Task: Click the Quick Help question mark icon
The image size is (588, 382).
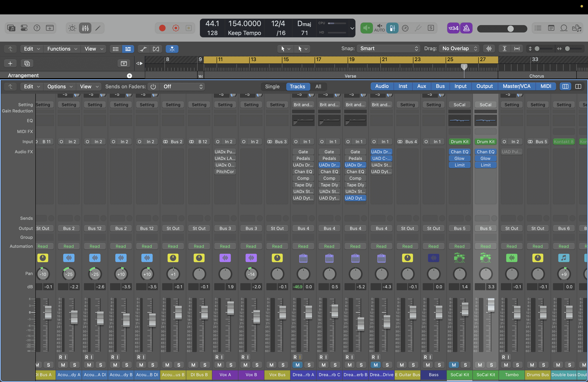Action: point(37,28)
